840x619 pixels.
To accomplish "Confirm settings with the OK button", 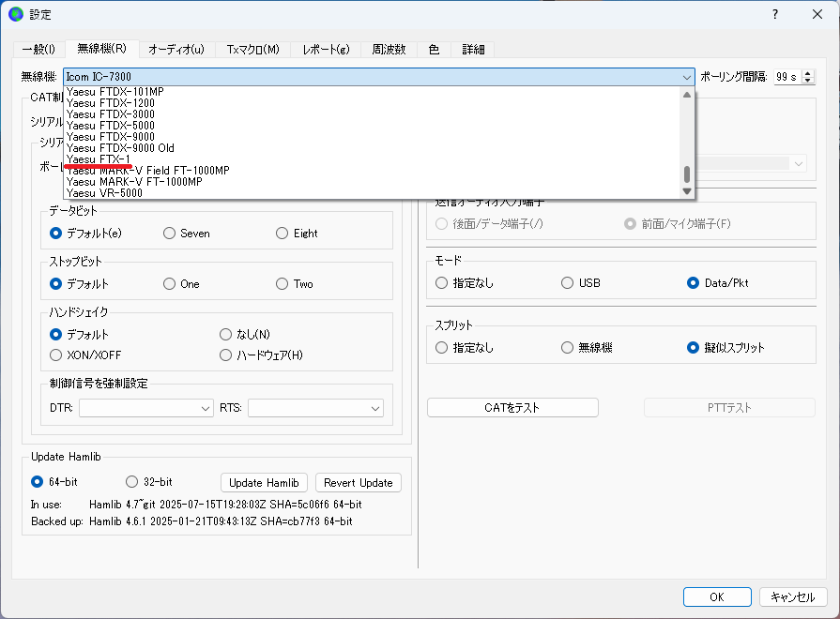I will 717,597.
